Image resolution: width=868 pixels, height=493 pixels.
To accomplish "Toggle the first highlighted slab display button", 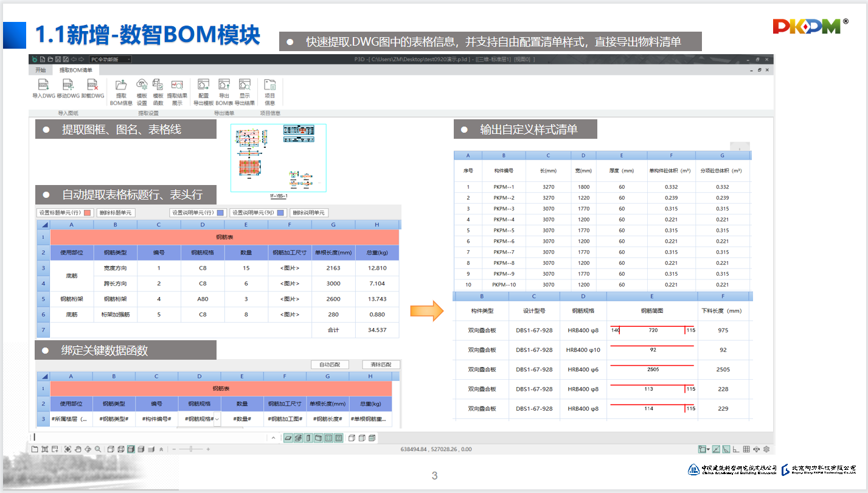I will click(288, 438).
